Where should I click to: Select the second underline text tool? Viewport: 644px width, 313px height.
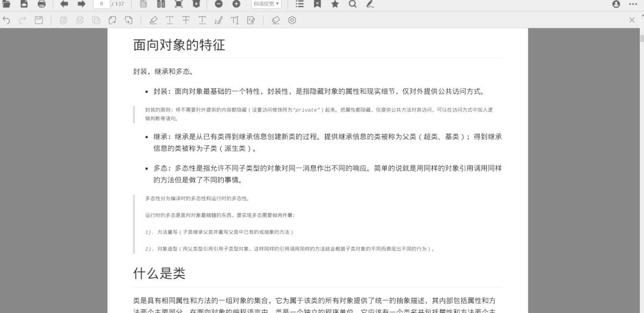tap(202, 20)
